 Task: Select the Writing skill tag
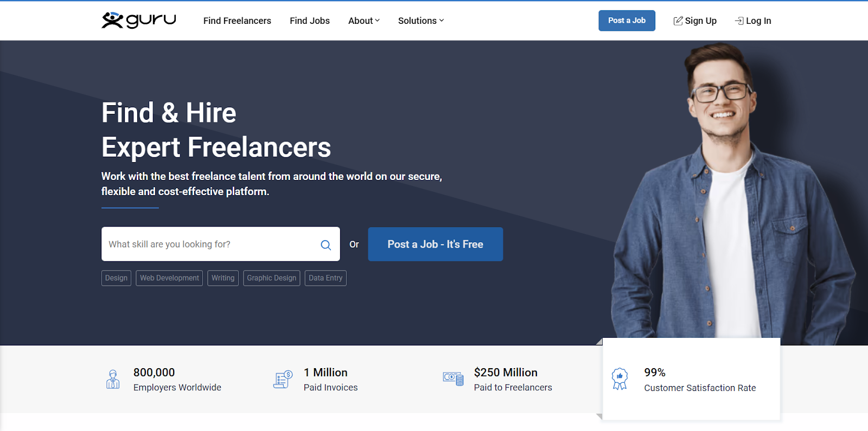(x=223, y=278)
